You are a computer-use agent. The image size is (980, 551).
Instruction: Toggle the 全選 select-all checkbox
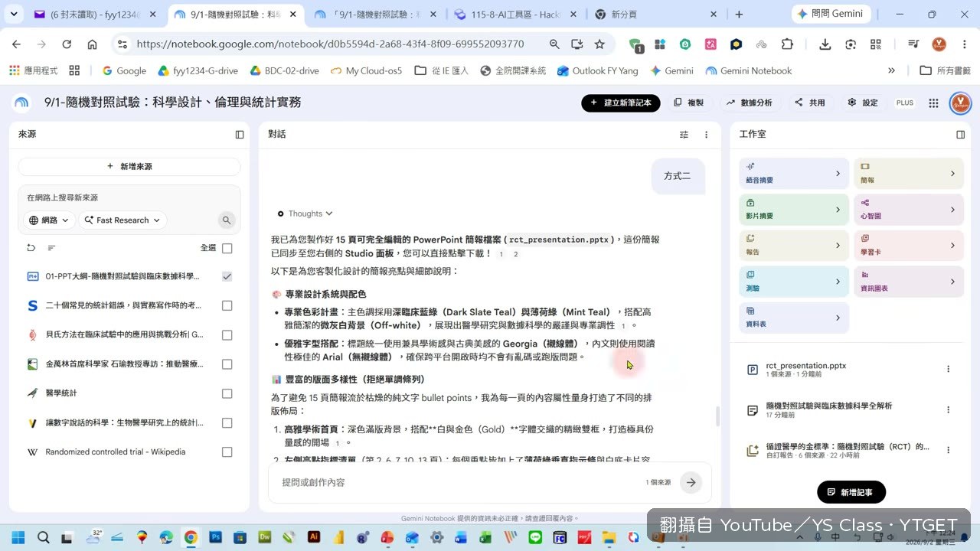pos(227,248)
